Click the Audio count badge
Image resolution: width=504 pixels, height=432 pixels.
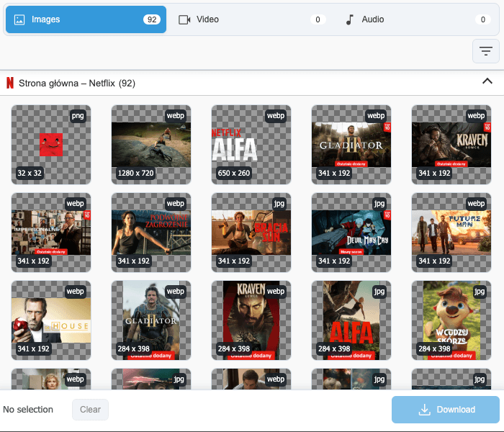point(483,19)
